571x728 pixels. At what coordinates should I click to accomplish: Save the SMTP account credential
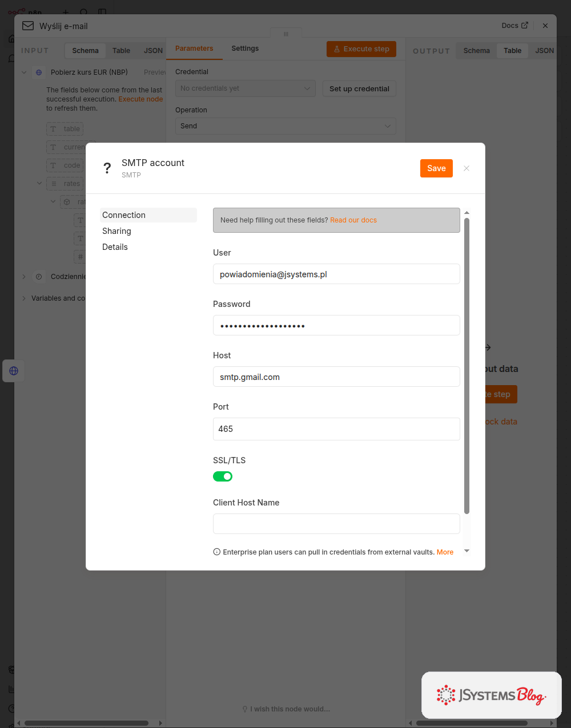coord(436,168)
